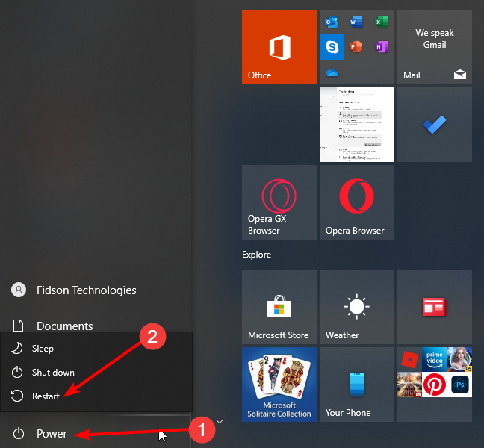
Task: Open Roblox in the games folder tile
Action: pos(409,359)
